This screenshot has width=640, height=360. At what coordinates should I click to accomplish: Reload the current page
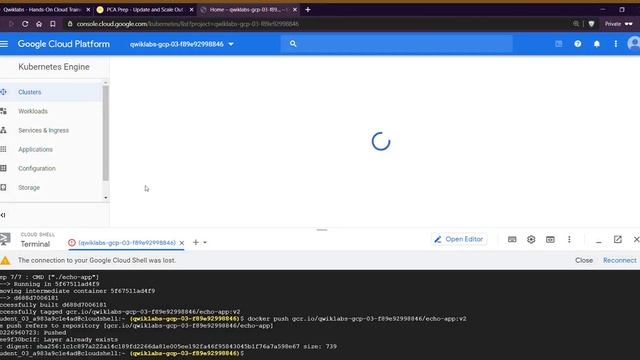(x=25, y=24)
